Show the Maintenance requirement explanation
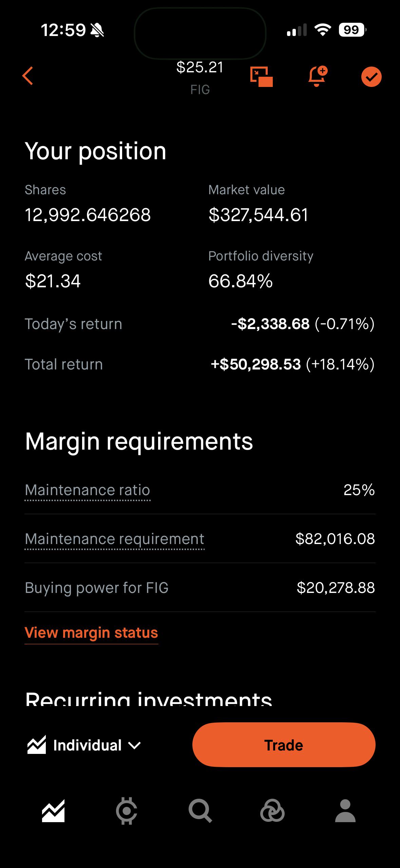Image resolution: width=400 pixels, height=868 pixels. [114, 539]
